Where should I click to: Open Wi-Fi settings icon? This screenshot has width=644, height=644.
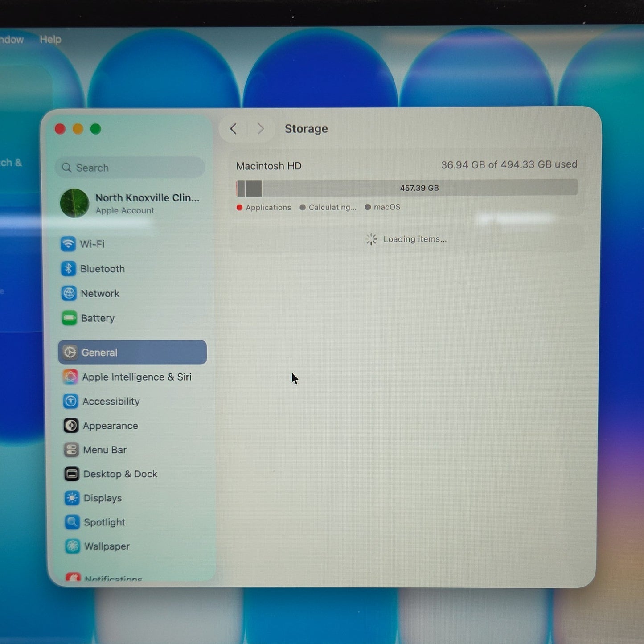[68, 244]
